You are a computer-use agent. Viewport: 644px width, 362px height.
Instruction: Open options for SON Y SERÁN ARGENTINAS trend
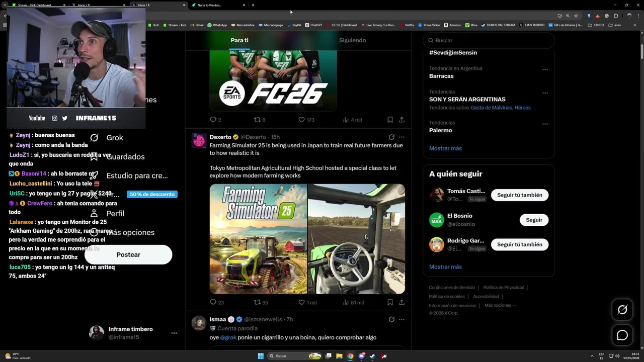click(545, 93)
